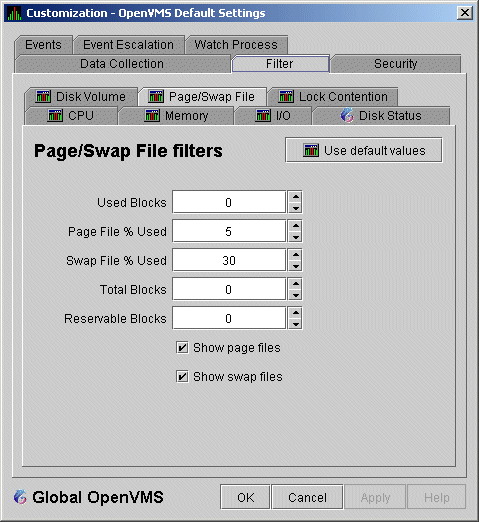
Task: Uncheck Show page files checkbox
Action: [x=182, y=348]
